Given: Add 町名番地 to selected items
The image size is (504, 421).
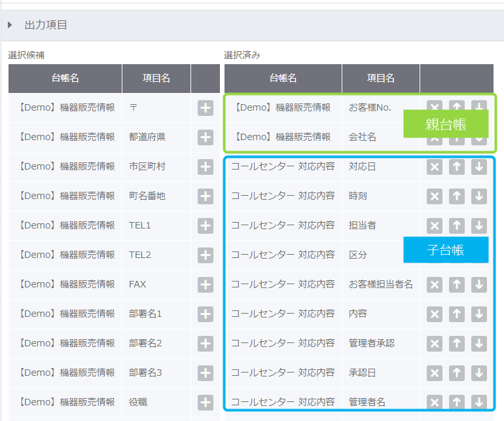Looking at the screenshot, I should tap(206, 196).
